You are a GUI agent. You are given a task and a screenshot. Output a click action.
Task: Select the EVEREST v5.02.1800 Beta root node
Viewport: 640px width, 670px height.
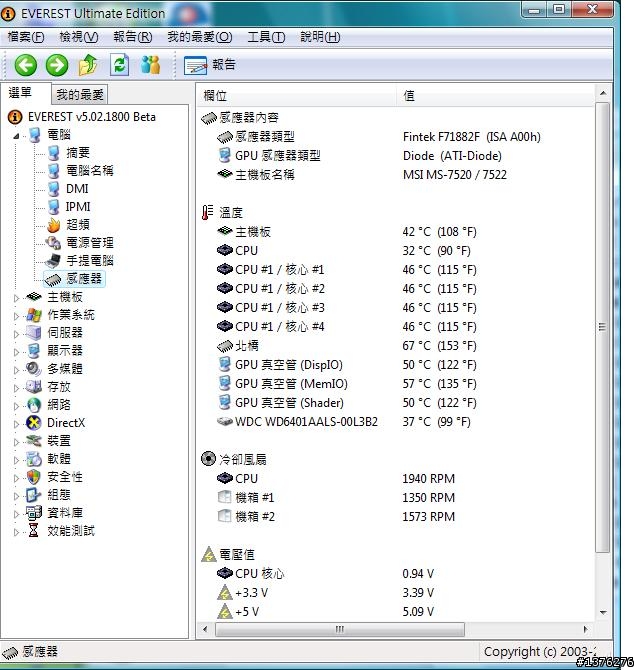(x=82, y=117)
